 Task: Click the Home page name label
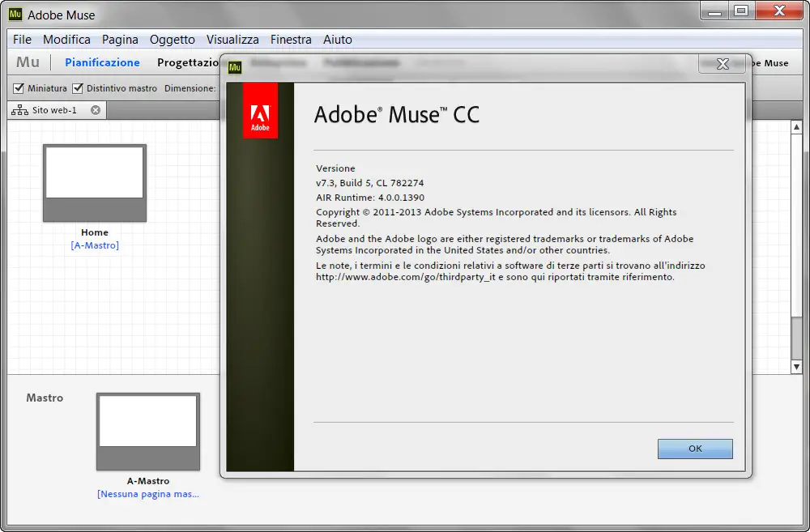tap(95, 232)
